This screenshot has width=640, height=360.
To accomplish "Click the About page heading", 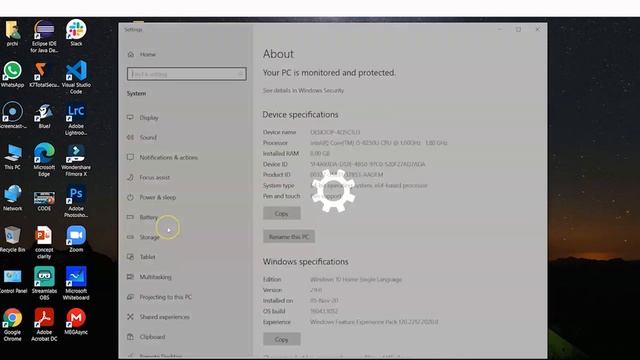I will (x=278, y=54).
